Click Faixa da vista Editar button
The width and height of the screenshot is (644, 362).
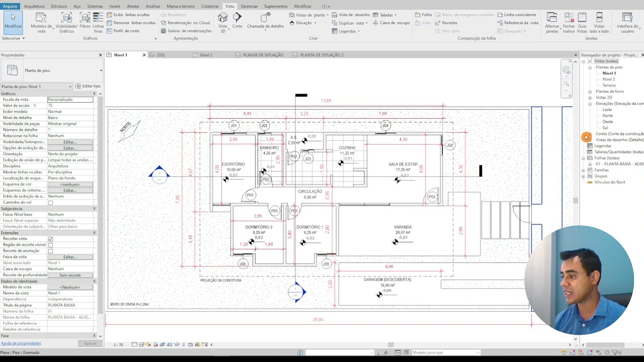pyautogui.click(x=70, y=257)
